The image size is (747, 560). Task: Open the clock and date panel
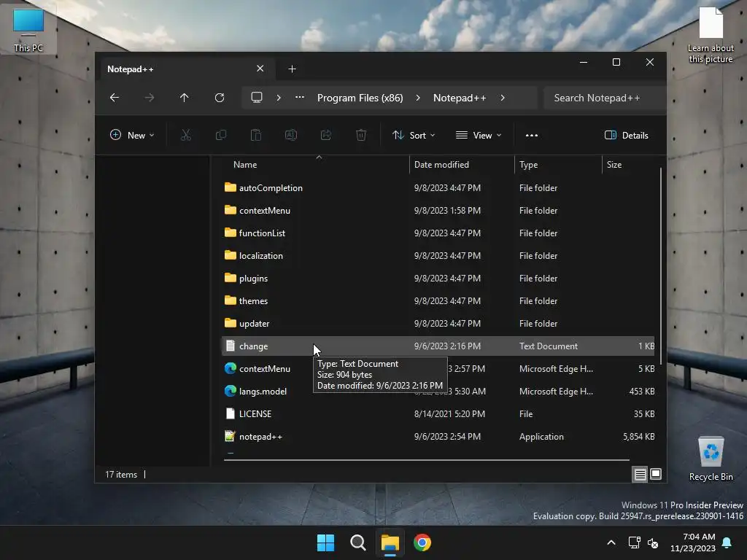coord(693,542)
